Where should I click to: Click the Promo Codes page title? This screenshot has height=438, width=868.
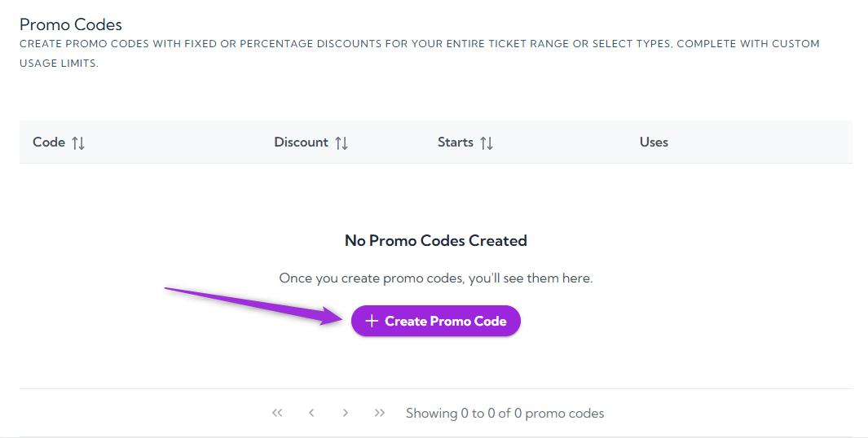71,24
